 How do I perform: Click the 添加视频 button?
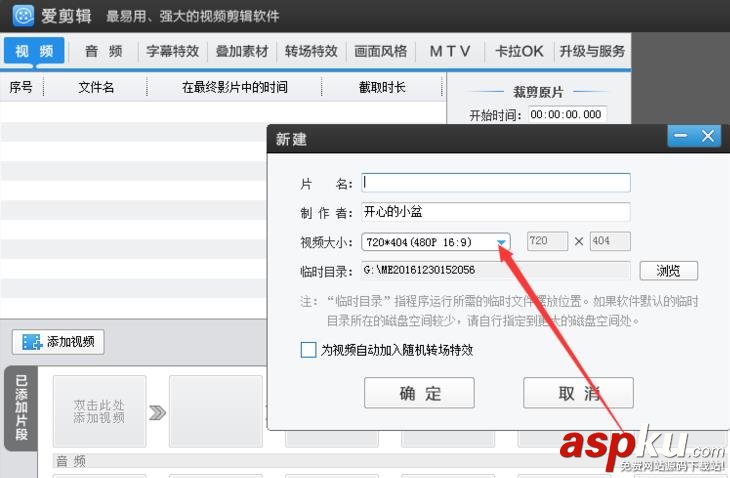click(x=58, y=342)
